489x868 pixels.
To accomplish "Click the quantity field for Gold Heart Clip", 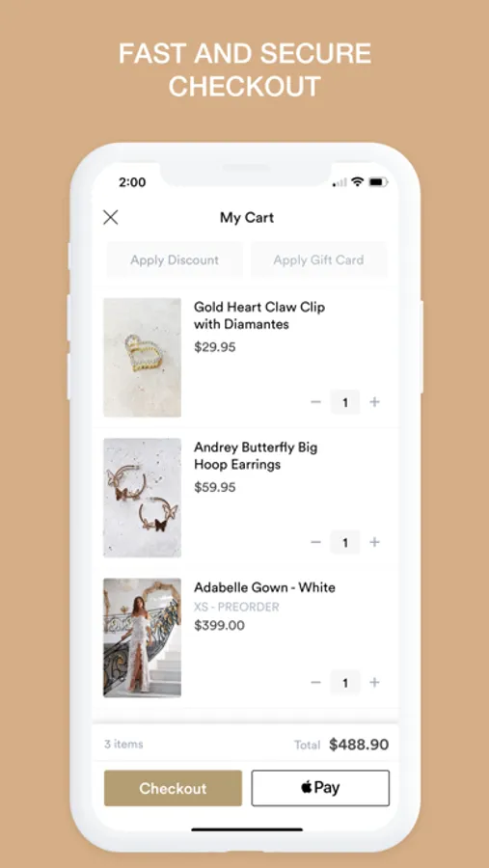I will click(x=345, y=402).
